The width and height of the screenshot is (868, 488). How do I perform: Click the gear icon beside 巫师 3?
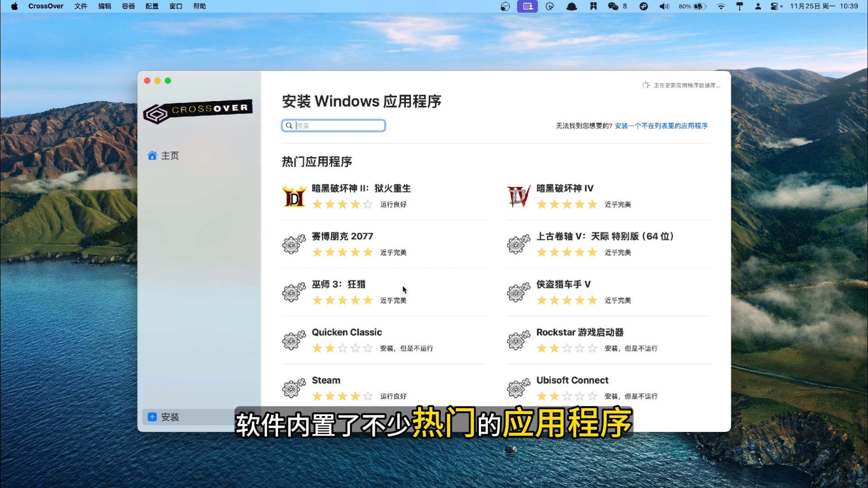[x=294, y=292]
